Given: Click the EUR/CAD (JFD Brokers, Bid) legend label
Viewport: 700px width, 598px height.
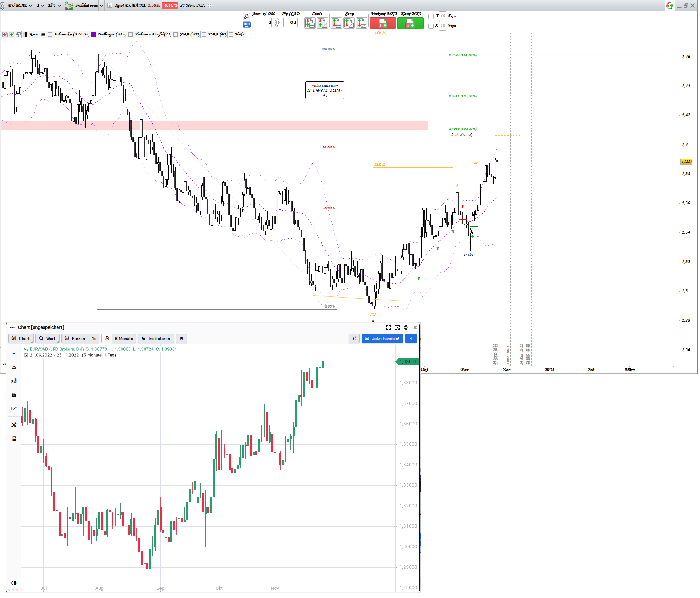Looking at the screenshot, I should coord(57,349).
